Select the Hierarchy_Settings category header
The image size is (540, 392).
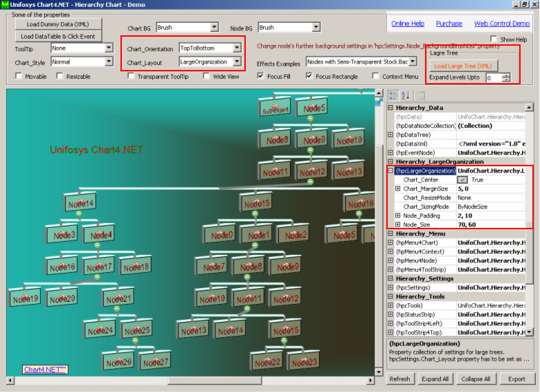click(415, 278)
